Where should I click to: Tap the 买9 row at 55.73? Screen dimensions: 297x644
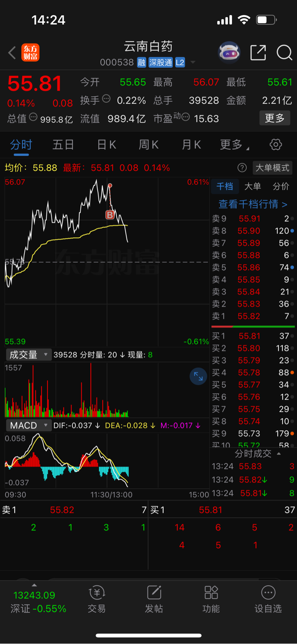pyautogui.click(x=253, y=434)
